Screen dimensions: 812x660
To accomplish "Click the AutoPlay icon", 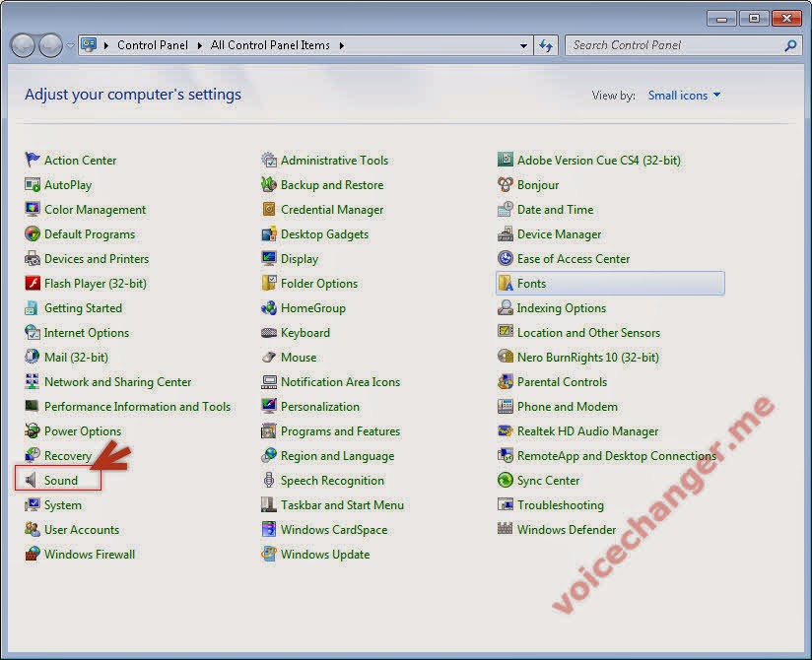I will click(x=33, y=184).
